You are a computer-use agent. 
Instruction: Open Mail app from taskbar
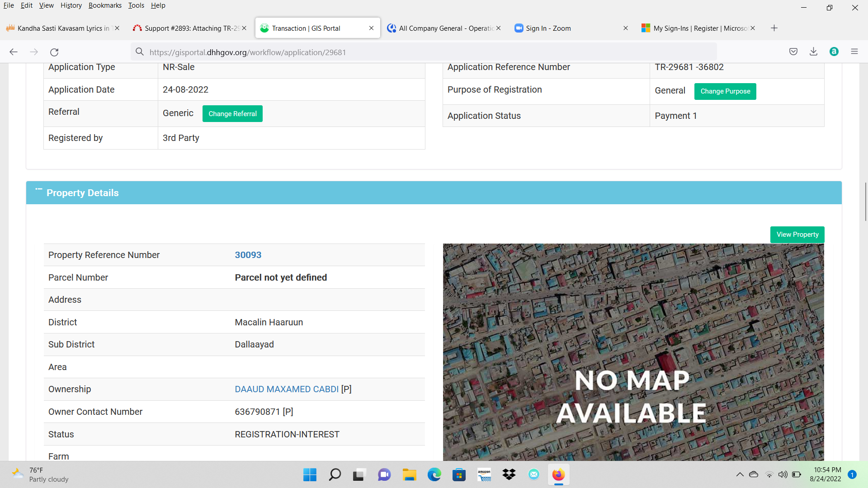pos(534,475)
